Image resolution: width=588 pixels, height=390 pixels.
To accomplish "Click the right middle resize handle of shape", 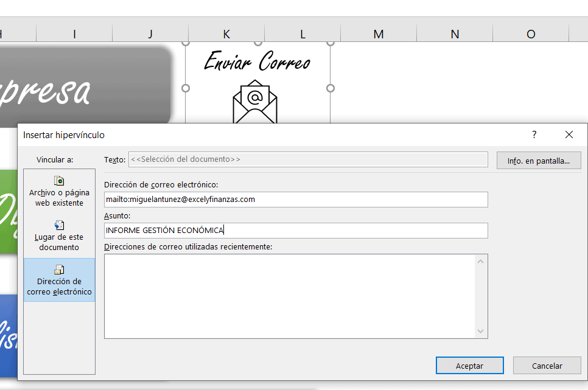I will coord(331,88).
